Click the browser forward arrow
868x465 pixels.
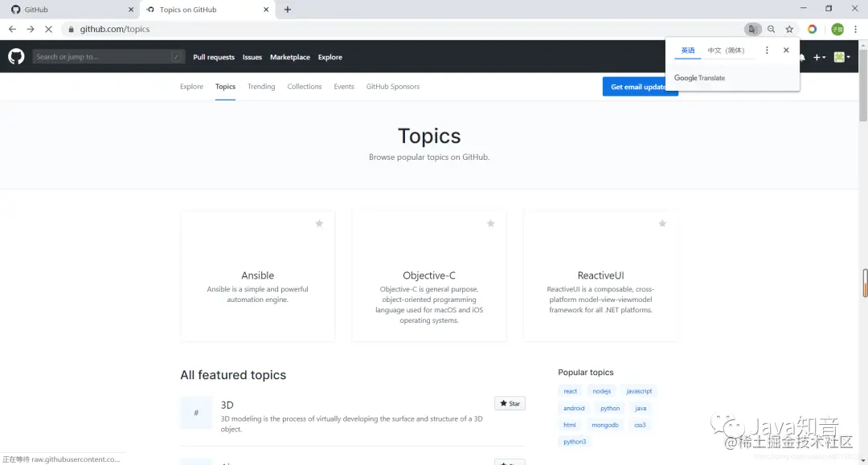pos(31,29)
